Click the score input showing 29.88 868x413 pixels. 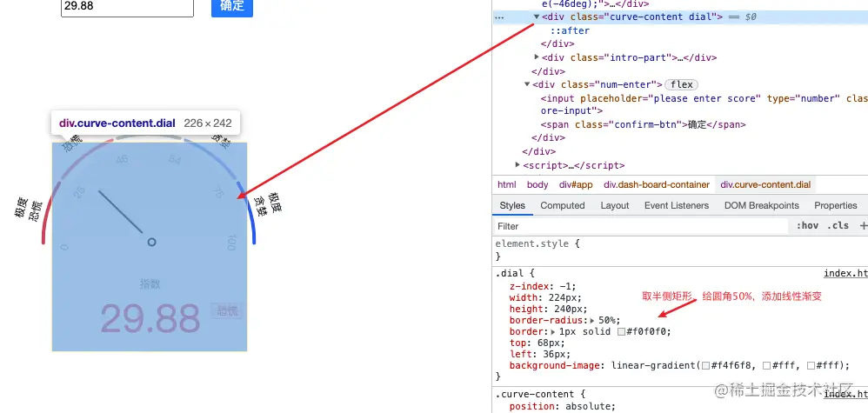(x=127, y=7)
